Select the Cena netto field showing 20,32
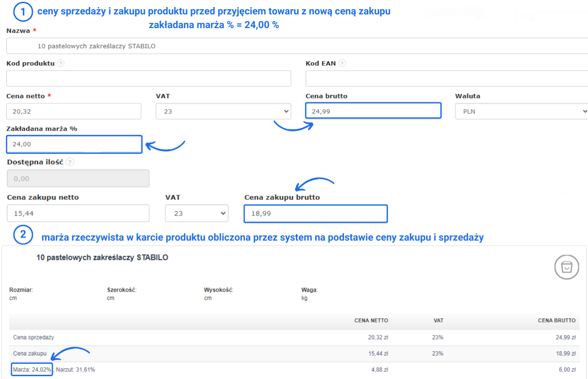The width and height of the screenshot is (588, 379). click(73, 111)
